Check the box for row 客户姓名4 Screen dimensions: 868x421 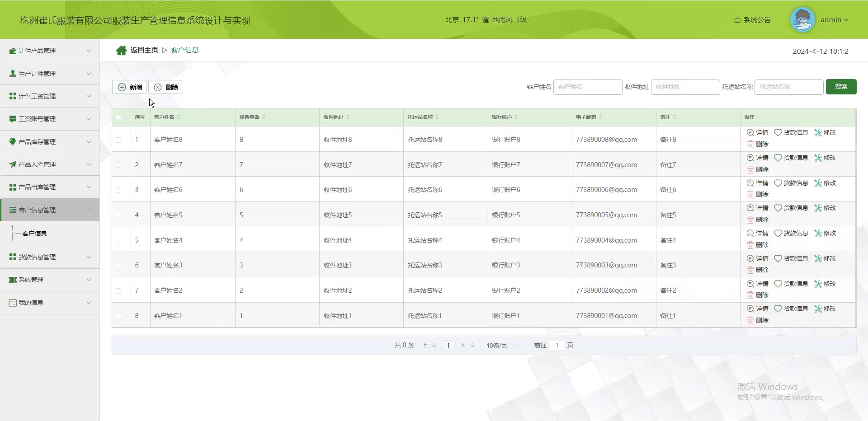pos(118,240)
